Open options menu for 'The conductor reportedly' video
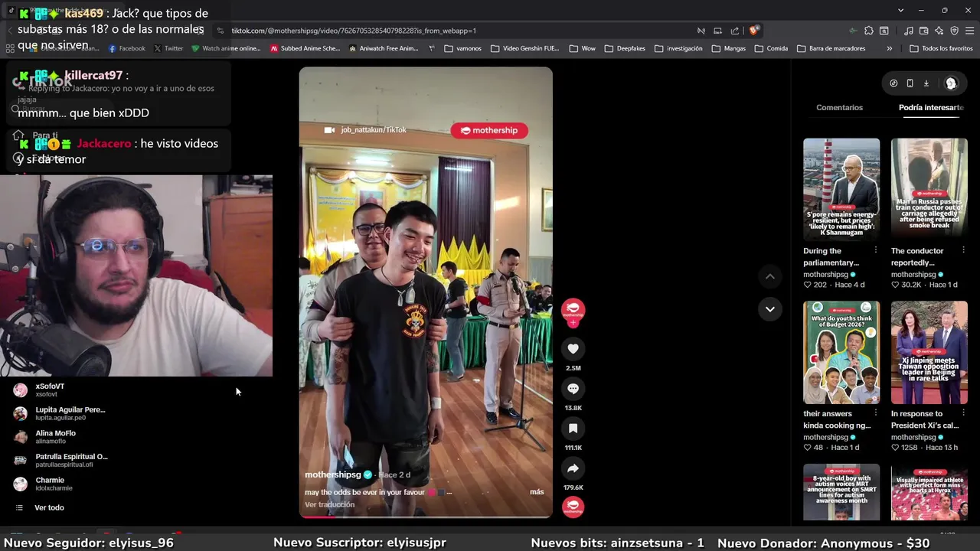 [963, 250]
